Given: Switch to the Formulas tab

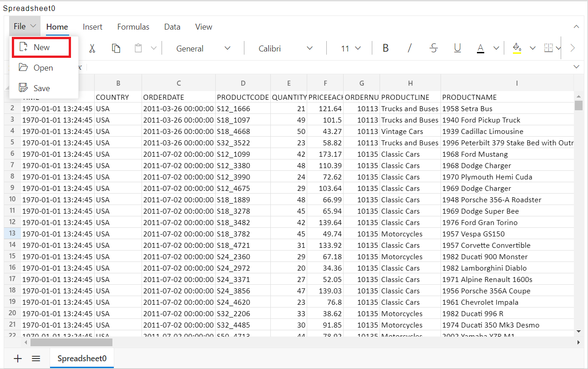Looking at the screenshot, I should 133,27.
